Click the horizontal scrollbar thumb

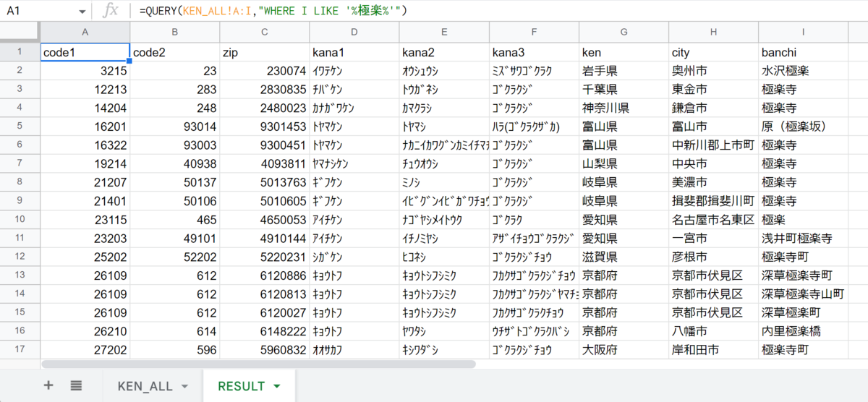pos(258,364)
